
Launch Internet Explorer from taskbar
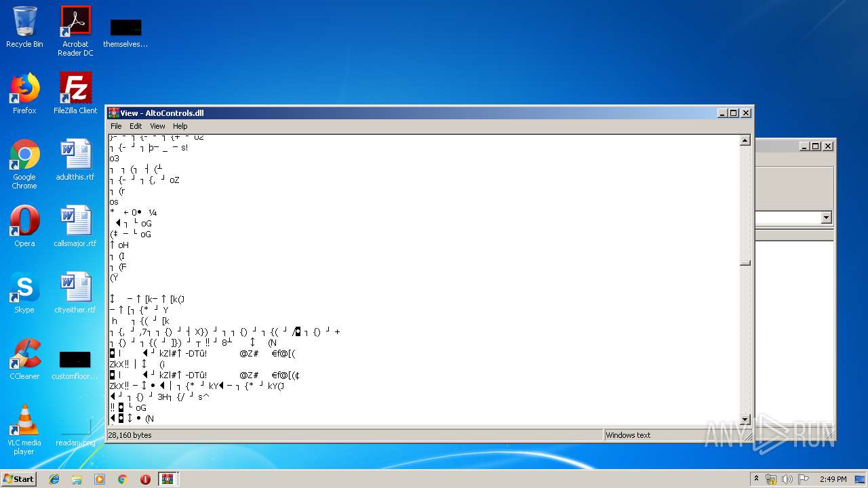pos(54,479)
